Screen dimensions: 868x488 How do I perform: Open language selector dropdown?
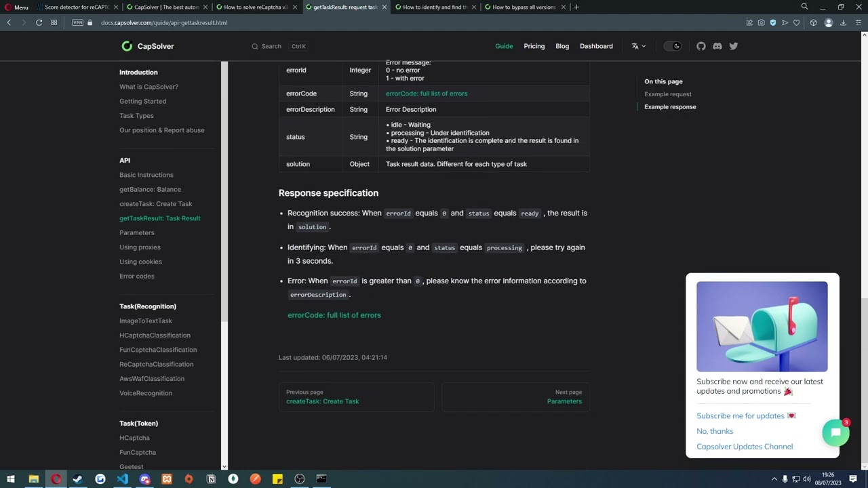[x=639, y=46]
